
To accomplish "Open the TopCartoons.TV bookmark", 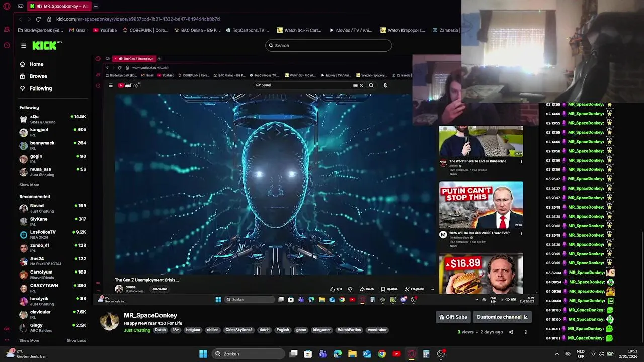I will tap(248, 30).
